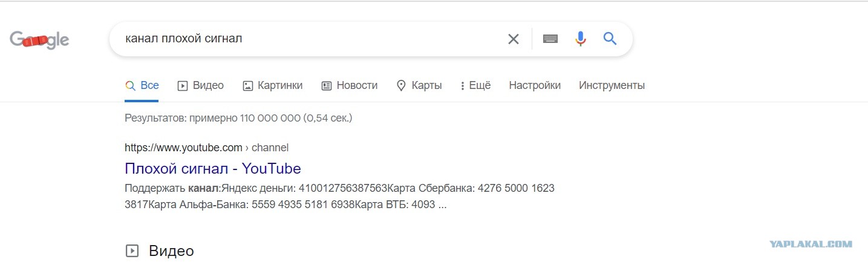
Task: Expand the Ещё more menu
Action: [475, 85]
